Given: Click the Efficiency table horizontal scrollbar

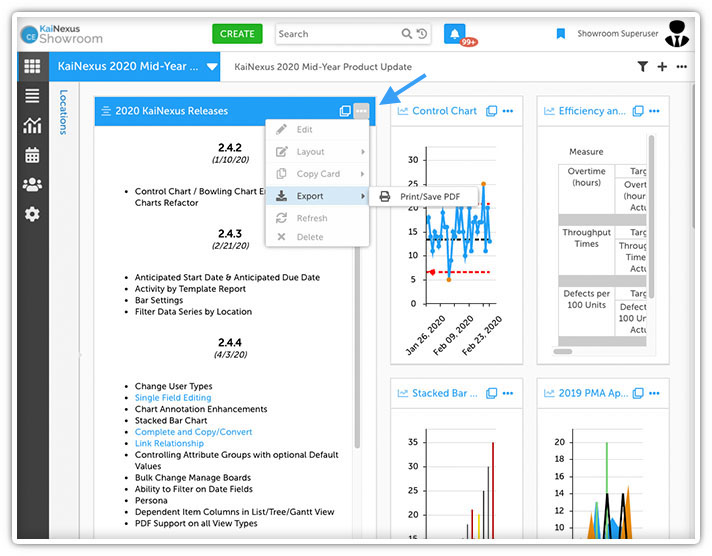Looking at the screenshot, I should pos(563,351).
